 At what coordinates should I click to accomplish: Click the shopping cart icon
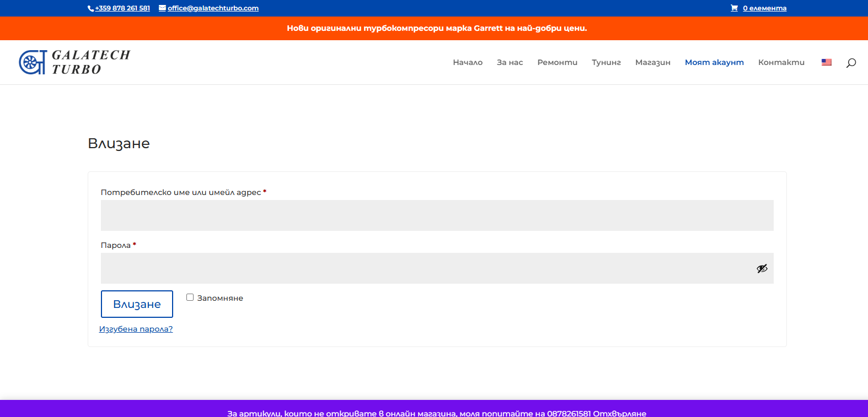pyautogui.click(x=734, y=8)
